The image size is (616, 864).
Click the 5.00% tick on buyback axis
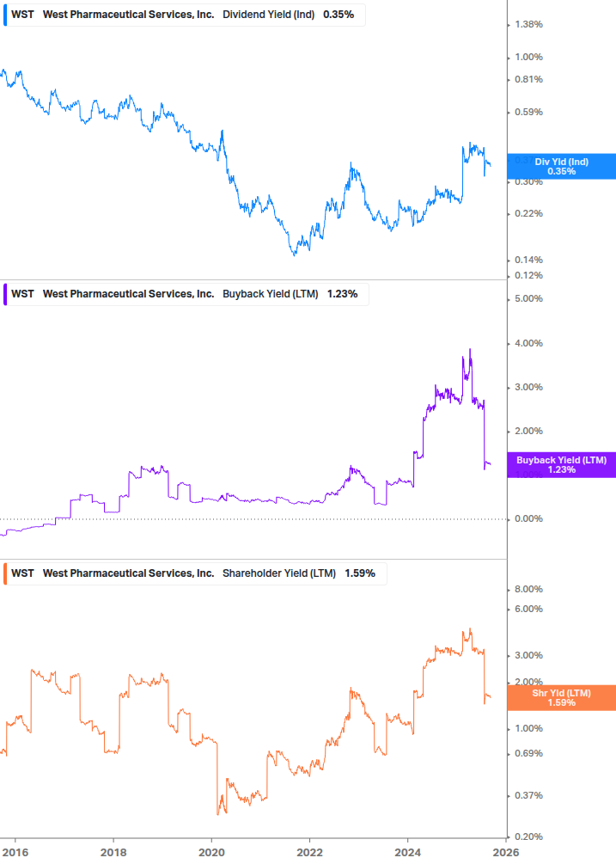coord(528,298)
